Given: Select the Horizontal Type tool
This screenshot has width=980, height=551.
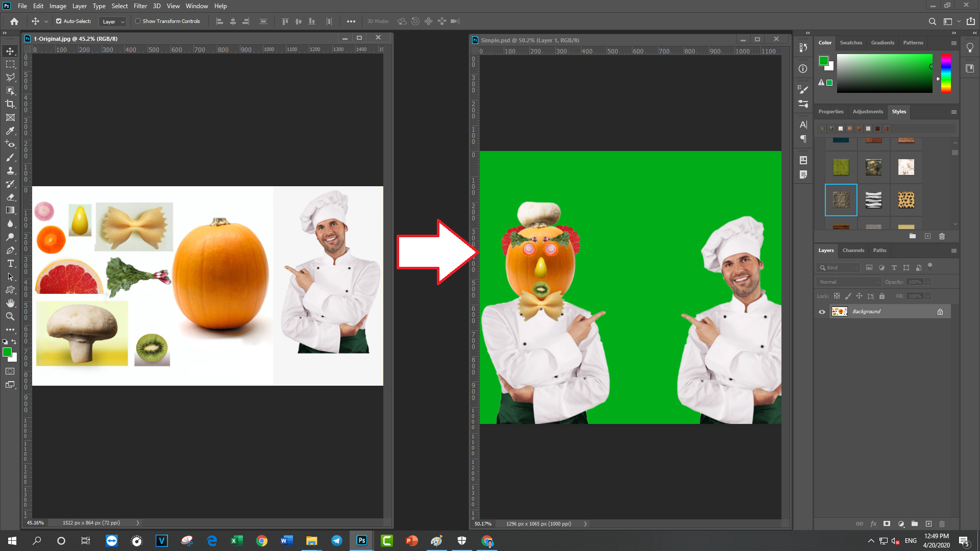Looking at the screenshot, I should click(x=10, y=264).
